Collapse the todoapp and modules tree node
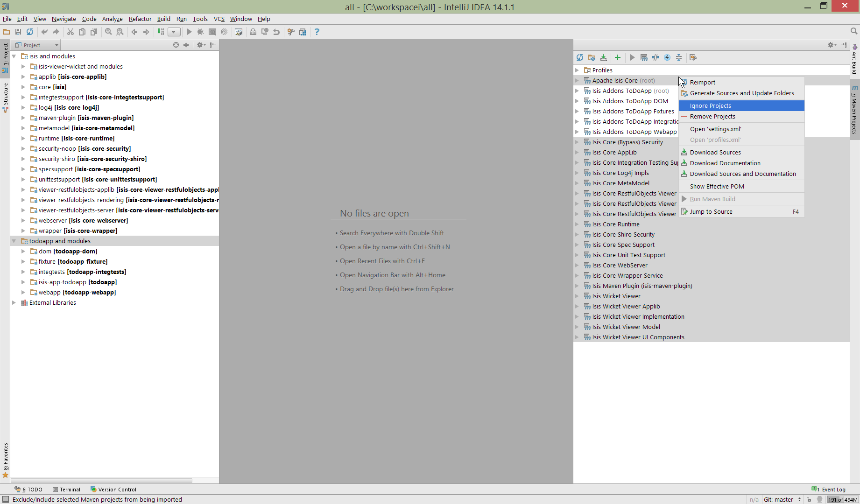The width and height of the screenshot is (860, 504). click(x=14, y=241)
